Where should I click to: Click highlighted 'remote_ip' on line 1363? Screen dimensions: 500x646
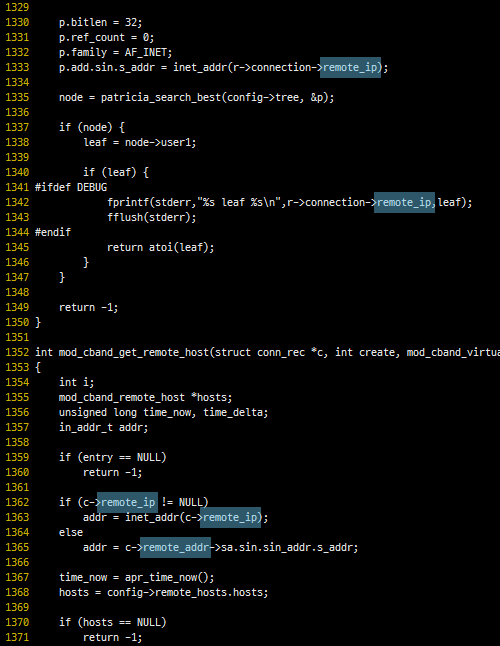click(x=231, y=517)
